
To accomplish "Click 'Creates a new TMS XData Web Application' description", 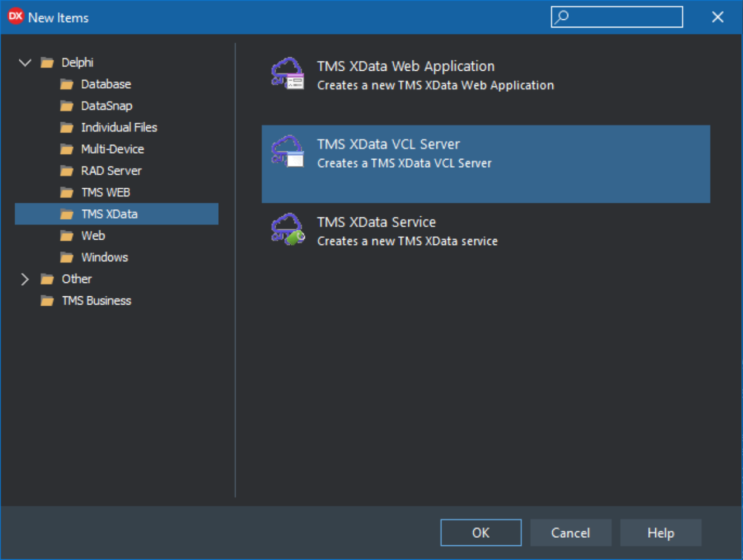I will pyautogui.click(x=435, y=85).
